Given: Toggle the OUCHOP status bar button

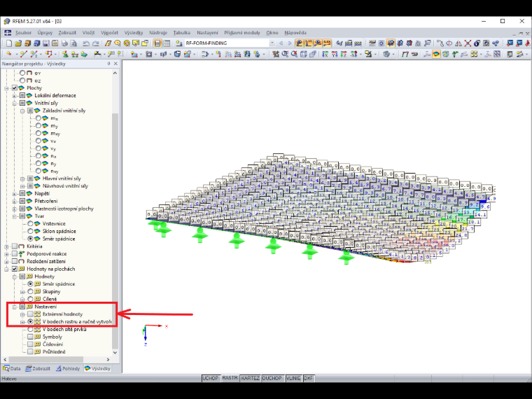Looking at the screenshot, I should coord(272,378).
